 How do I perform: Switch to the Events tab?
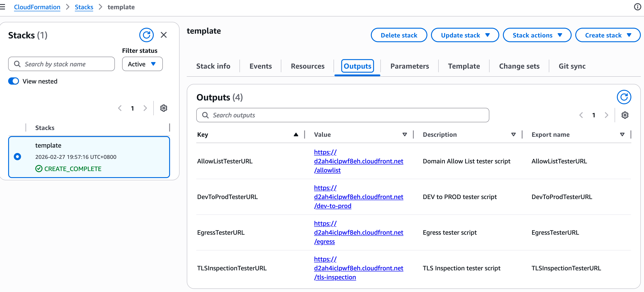point(260,66)
